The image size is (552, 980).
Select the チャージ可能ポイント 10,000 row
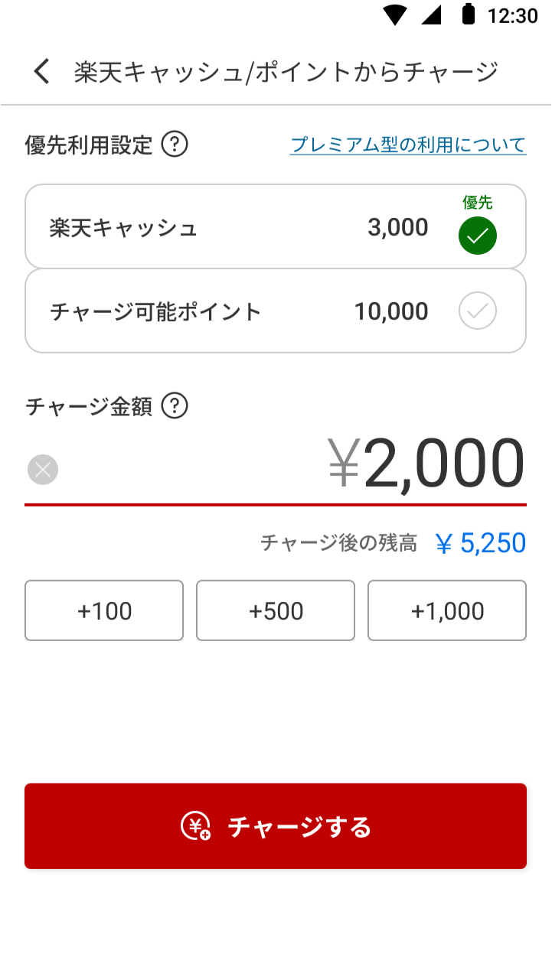pyautogui.click(x=230, y=311)
